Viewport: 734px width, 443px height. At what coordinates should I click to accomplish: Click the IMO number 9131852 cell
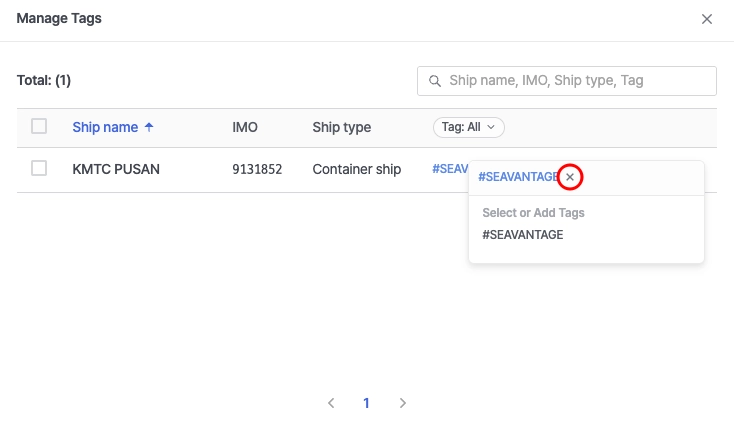257,169
